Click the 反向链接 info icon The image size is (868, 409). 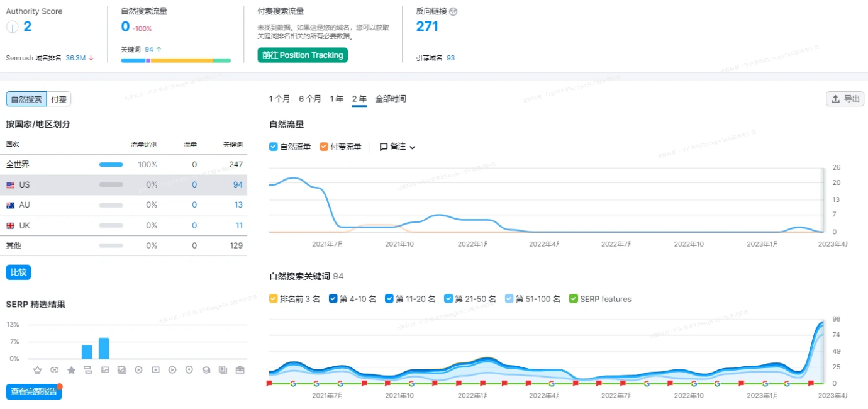pyautogui.click(x=453, y=11)
